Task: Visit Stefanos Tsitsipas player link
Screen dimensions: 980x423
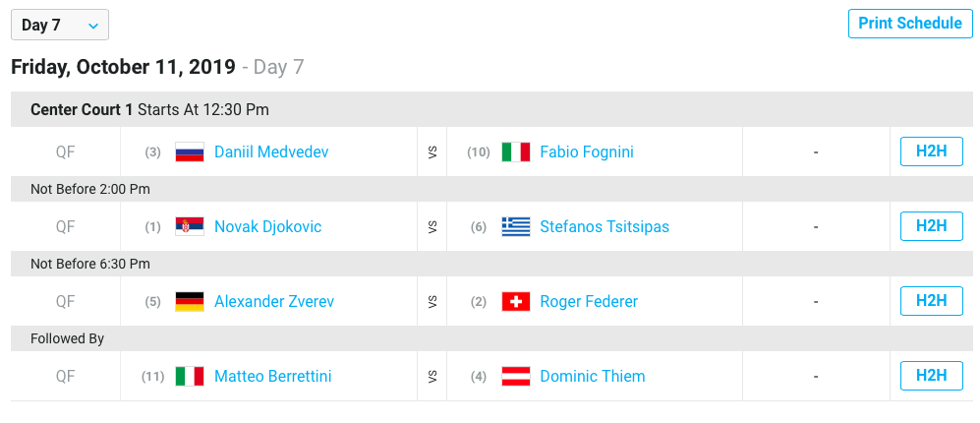Action: coord(605,226)
